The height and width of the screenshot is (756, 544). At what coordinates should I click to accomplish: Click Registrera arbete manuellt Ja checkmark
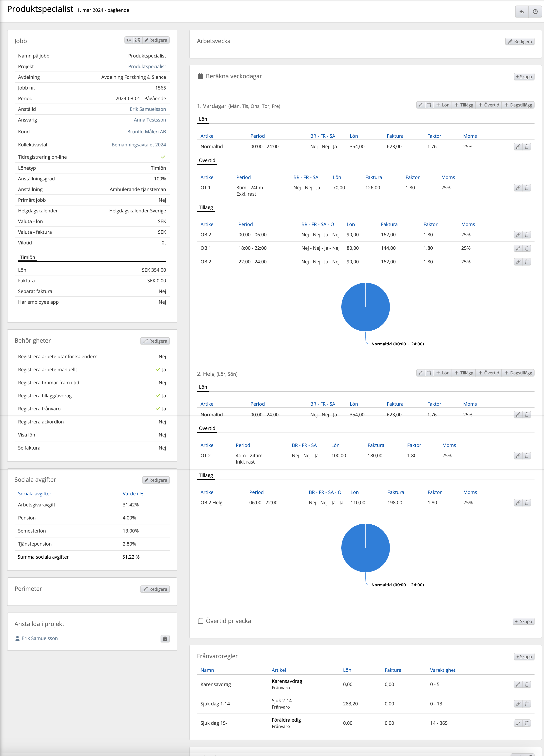(x=158, y=370)
